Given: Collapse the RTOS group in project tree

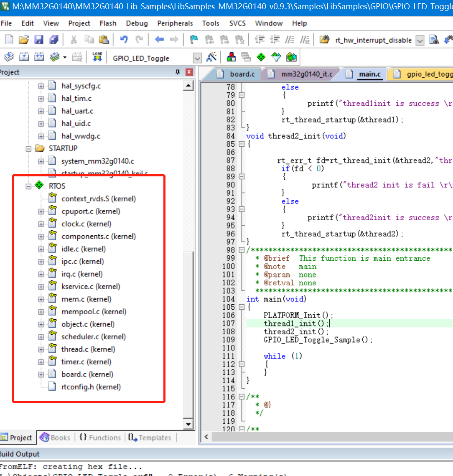Looking at the screenshot, I should click(x=28, y=186).
